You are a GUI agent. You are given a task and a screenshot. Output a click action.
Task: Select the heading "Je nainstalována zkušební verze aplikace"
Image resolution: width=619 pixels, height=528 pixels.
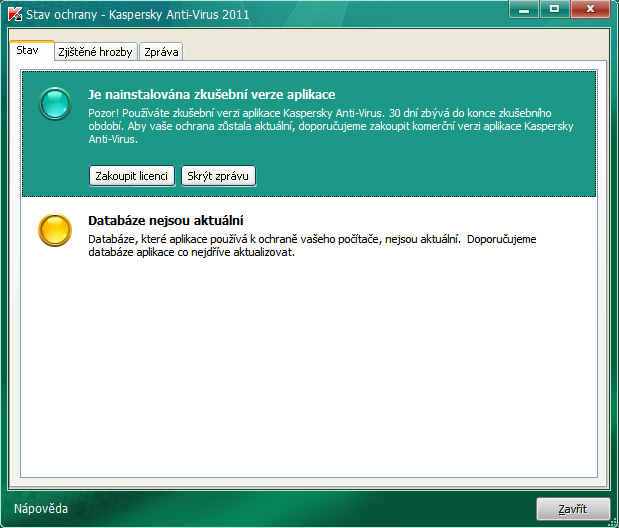click(212, 95)
